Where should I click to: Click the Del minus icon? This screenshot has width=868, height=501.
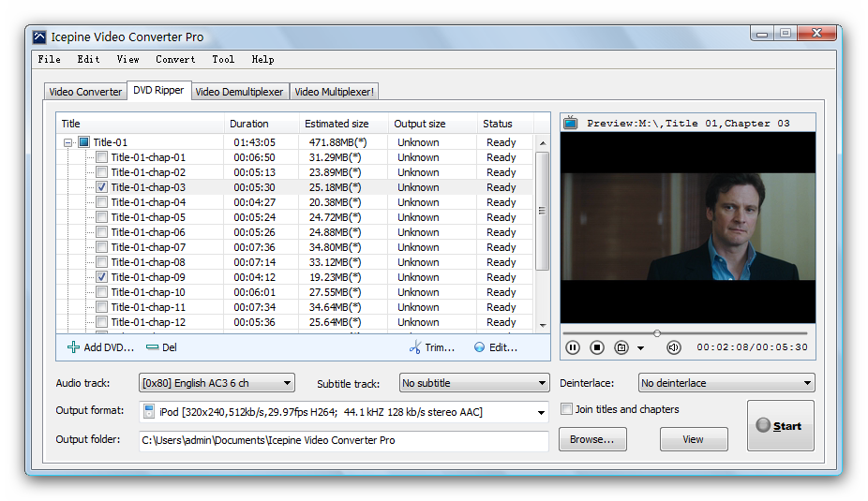152,347
